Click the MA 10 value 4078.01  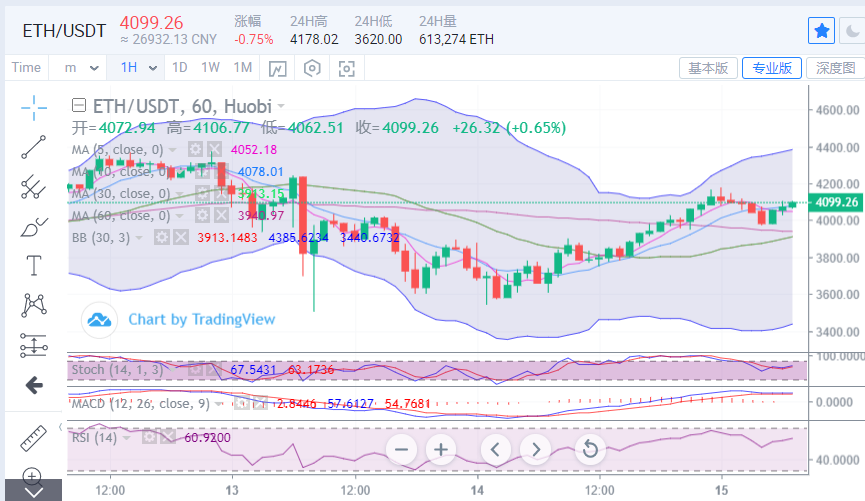tap(260, 172)
